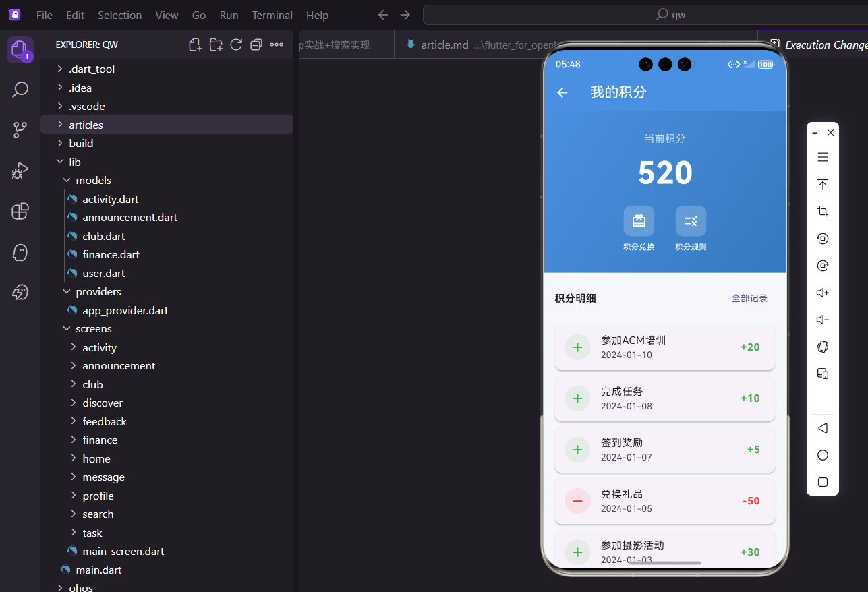Tap the 全部记录 link
This screenshot has width=868, height=592.
tap(749, 298)
